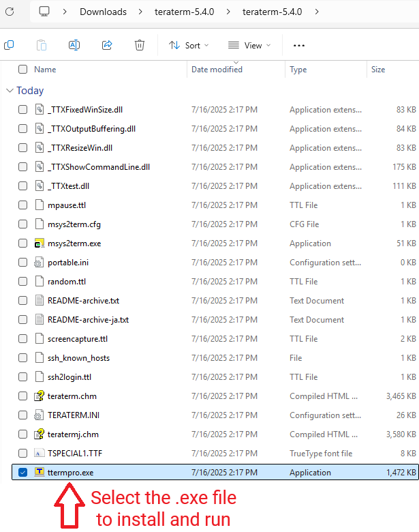Click the README-archive-ja.txt document icon
419x532 pixels.
40,320
